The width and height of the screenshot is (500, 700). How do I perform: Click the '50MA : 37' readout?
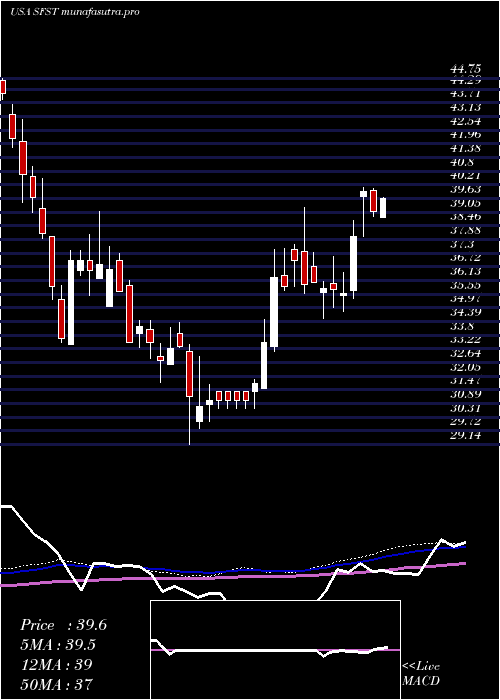[x=56, y=684]
